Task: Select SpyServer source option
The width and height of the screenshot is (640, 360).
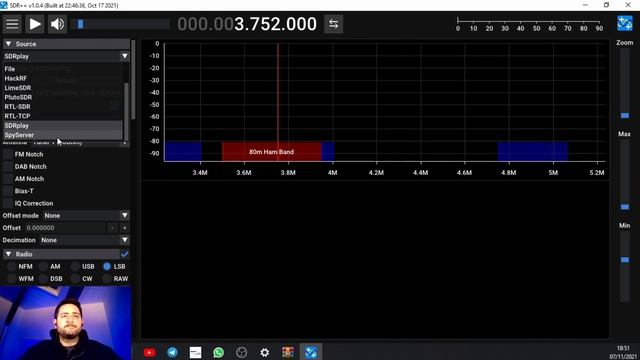Action: (63, 135)
